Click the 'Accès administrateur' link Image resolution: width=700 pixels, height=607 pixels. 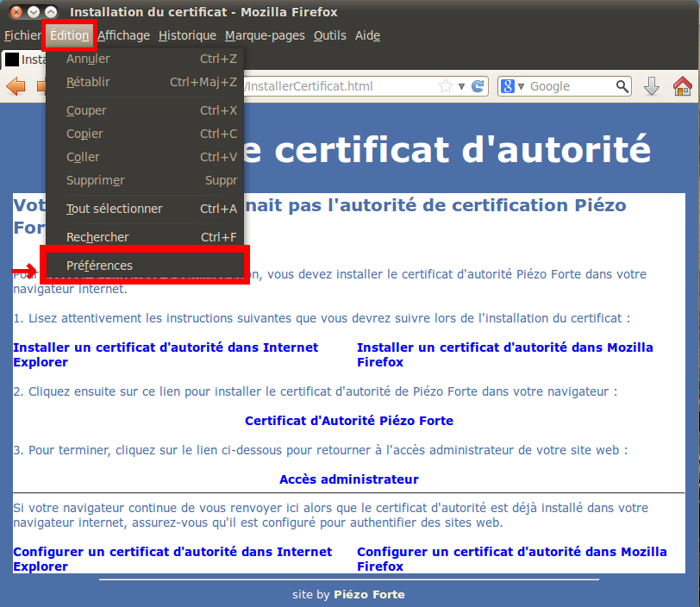349,479
